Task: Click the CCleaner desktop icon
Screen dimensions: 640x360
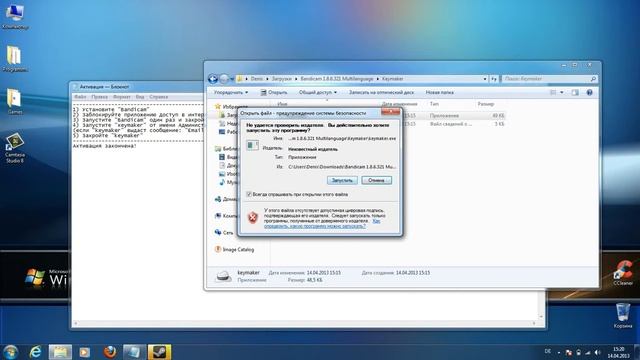Action: click(x=623, y=273)
